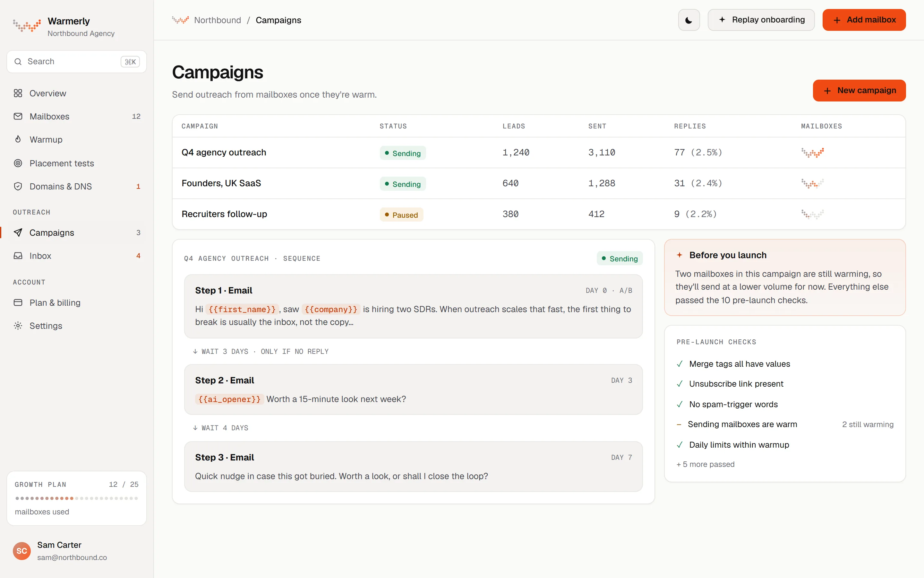Open the Step 2 · Email card
The height and width of the screenshot is (578, 924).
413,390
